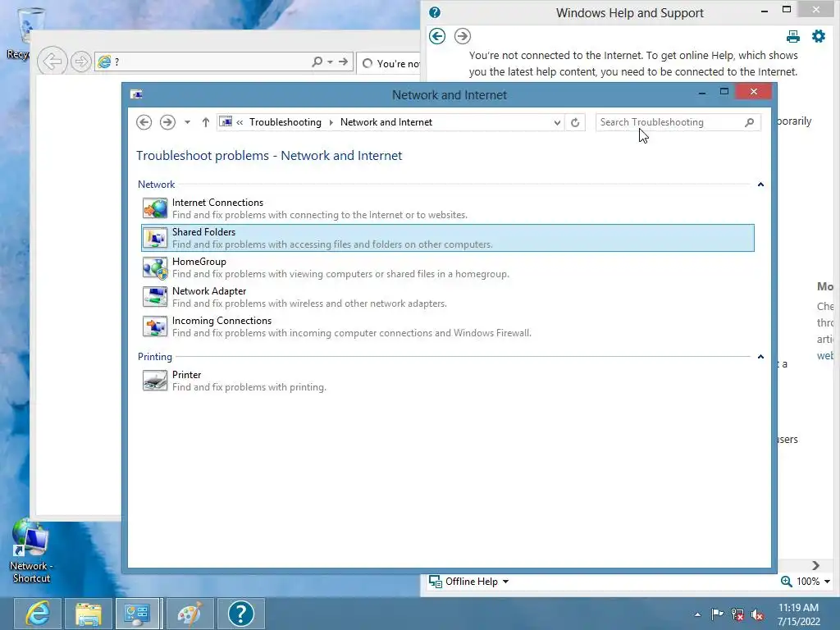Collapse the Network section
The height and width of the screenshot is (630, 840).
760,185
